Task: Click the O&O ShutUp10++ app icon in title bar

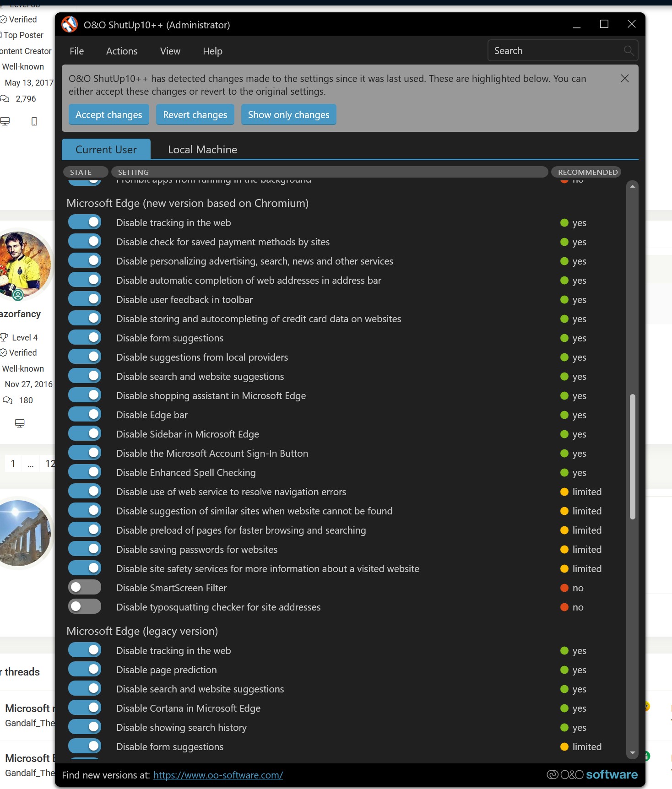Action: 70,25
